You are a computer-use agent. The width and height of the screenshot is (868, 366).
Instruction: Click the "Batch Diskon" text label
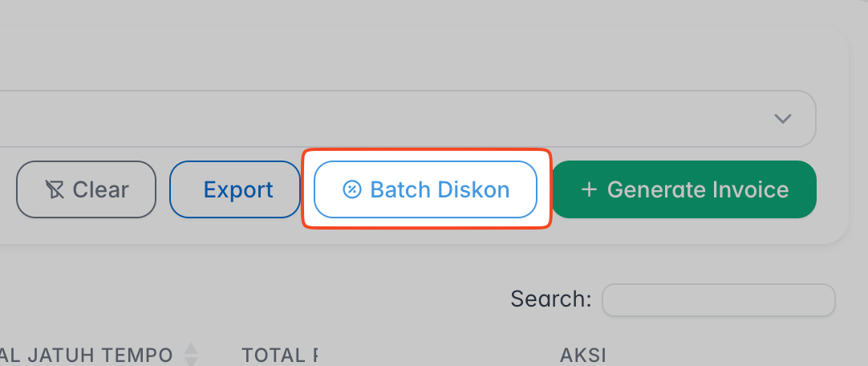[x=440, y=189]
